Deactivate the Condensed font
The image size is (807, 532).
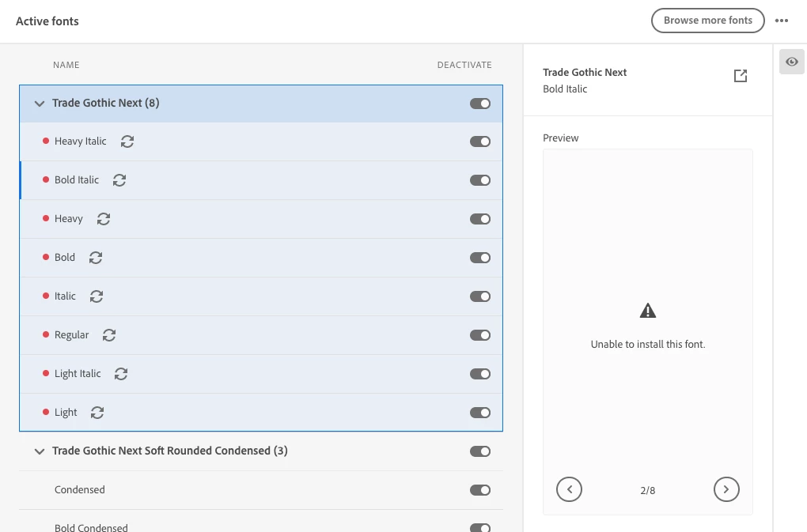479,490
